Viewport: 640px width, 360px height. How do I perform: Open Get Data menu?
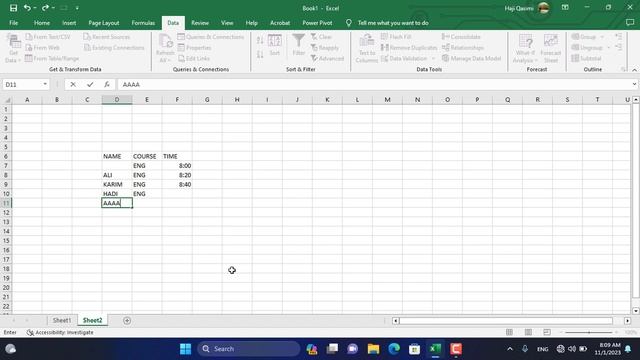(x=13, y=49)
